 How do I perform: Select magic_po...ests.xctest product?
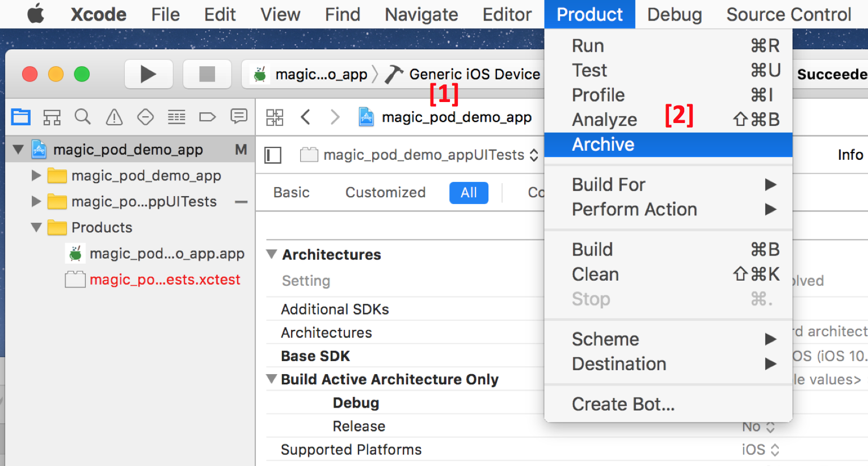click(x=153, y=279)
